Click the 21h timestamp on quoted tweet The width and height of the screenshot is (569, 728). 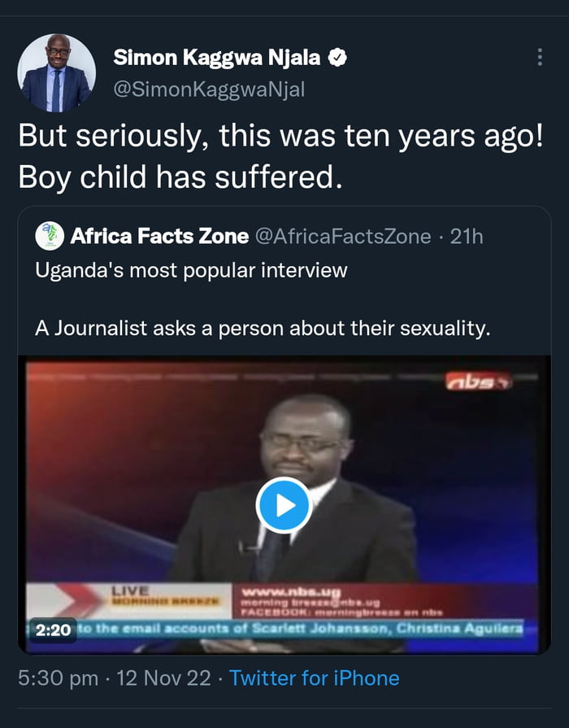click(467, 236)
